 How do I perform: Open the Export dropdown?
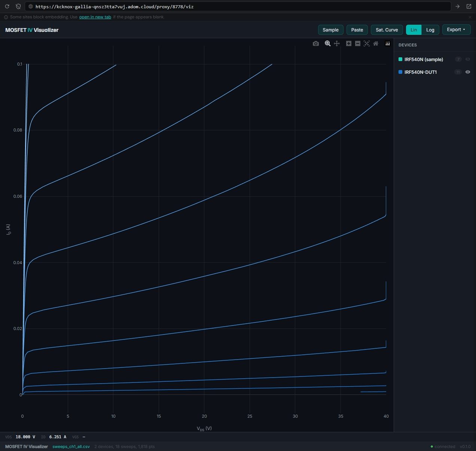click(456, 30)
